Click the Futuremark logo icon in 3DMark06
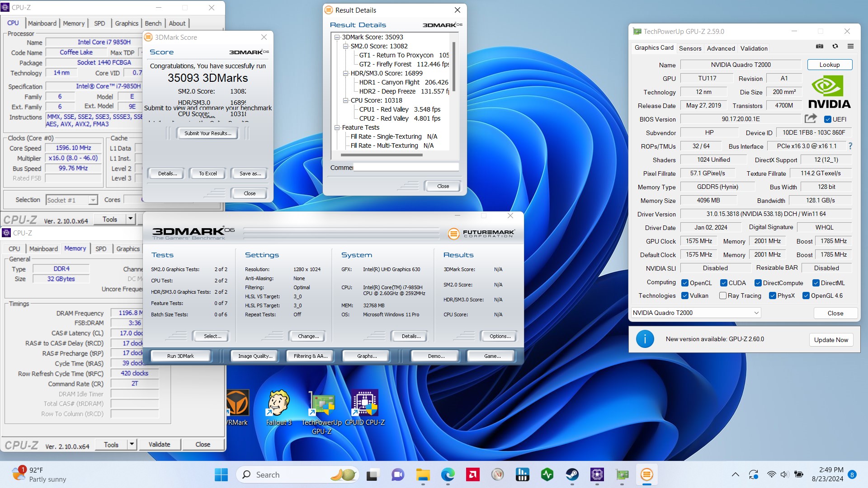Image resolution: width=868 pixels, height=488 pixels. (x=453, y=233)
